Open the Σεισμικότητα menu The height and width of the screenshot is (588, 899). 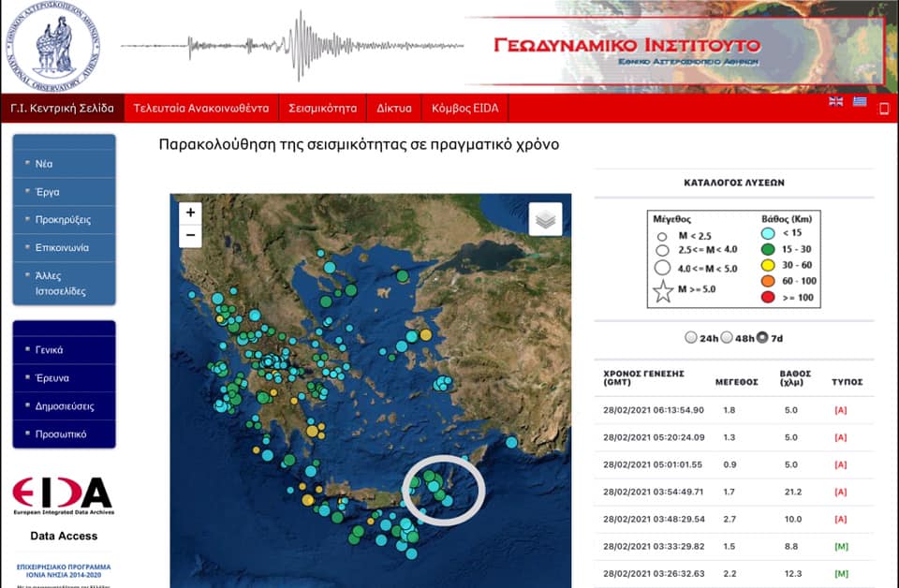click(x=322, y=109)
